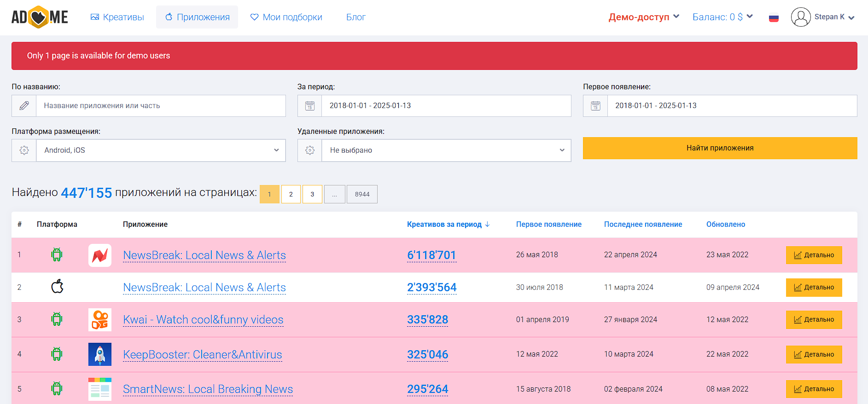Click the AD ME heart logo
This screenshot has width=868, height=404.
(x=40, y=17)
